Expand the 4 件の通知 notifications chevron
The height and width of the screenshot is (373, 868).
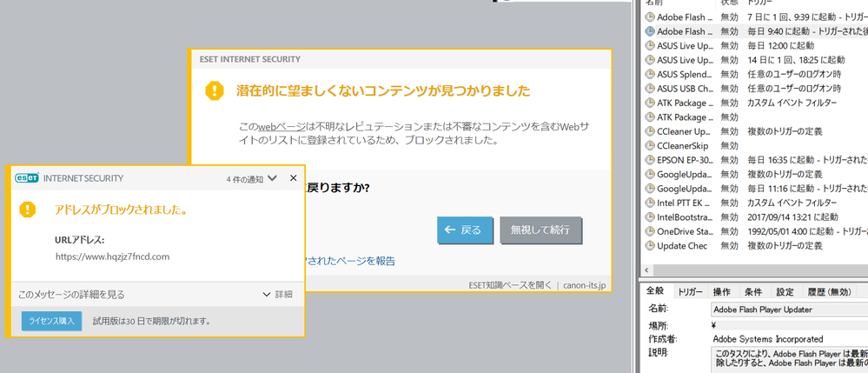coord(272,178)
